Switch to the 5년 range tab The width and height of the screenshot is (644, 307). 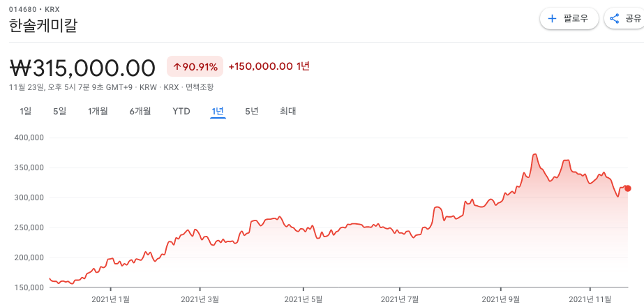coord(252,112)
